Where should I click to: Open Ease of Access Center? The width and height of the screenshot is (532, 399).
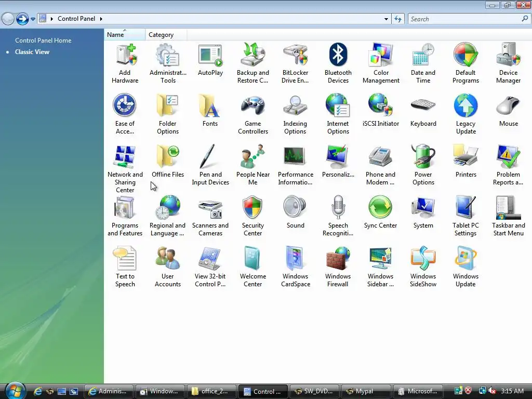coord(125,114)
